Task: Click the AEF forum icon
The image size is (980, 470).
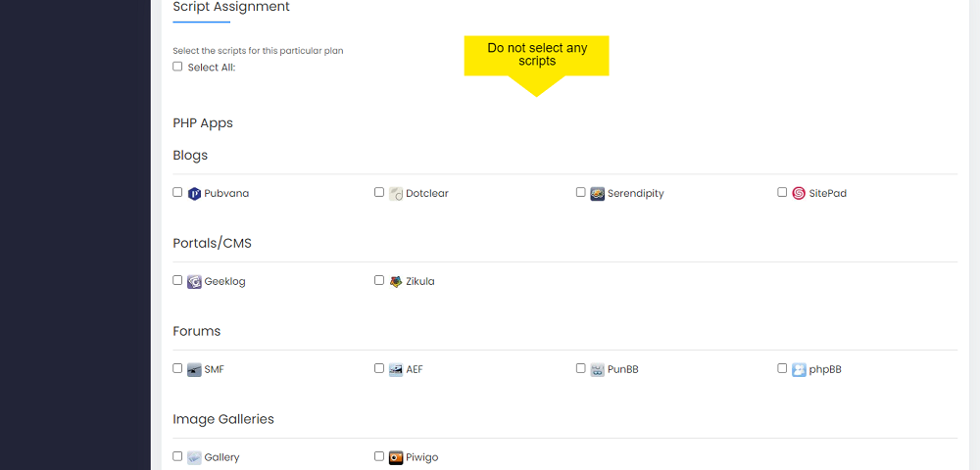Action: click(396, 369)
